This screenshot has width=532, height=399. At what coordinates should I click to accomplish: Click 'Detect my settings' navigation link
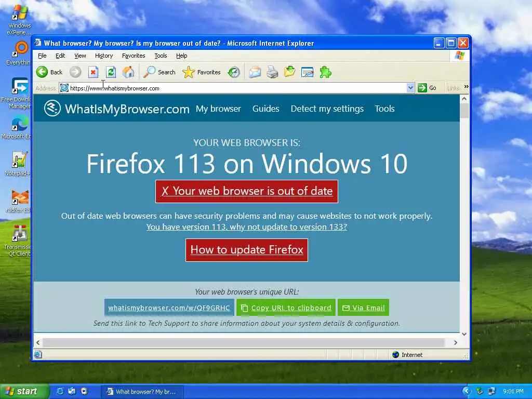coord(327,109)
